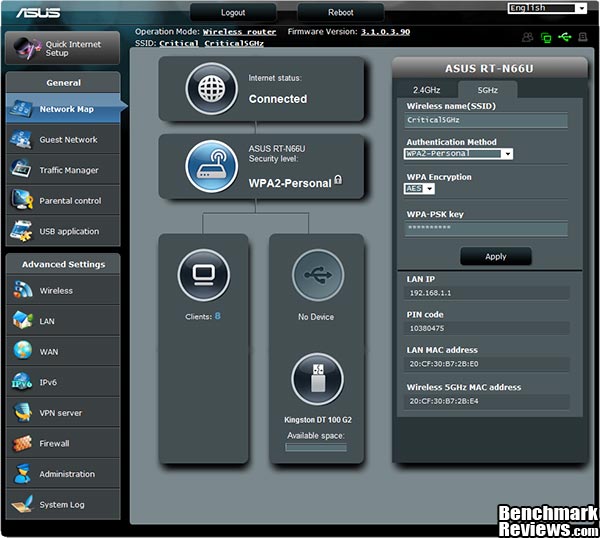600x538 pixels.
Task: Open the Guest Network menu item
Action: click(x=63, y=139)
